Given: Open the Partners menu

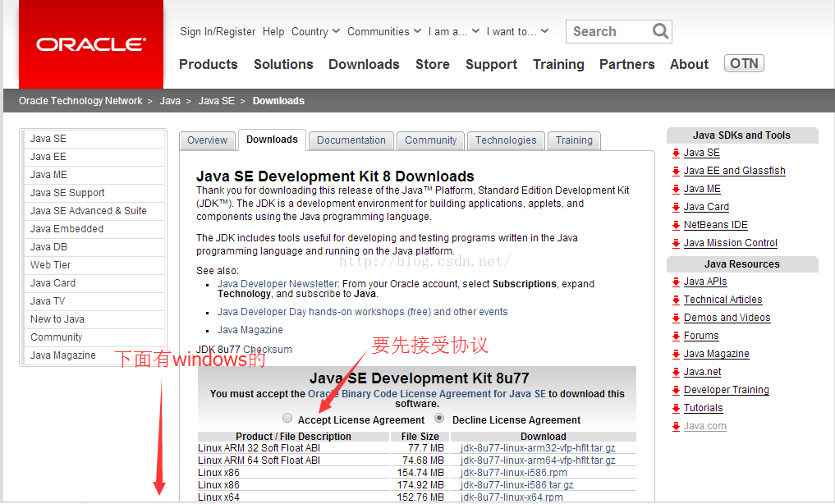Looking at the screenshot, I should pos(626,64).
